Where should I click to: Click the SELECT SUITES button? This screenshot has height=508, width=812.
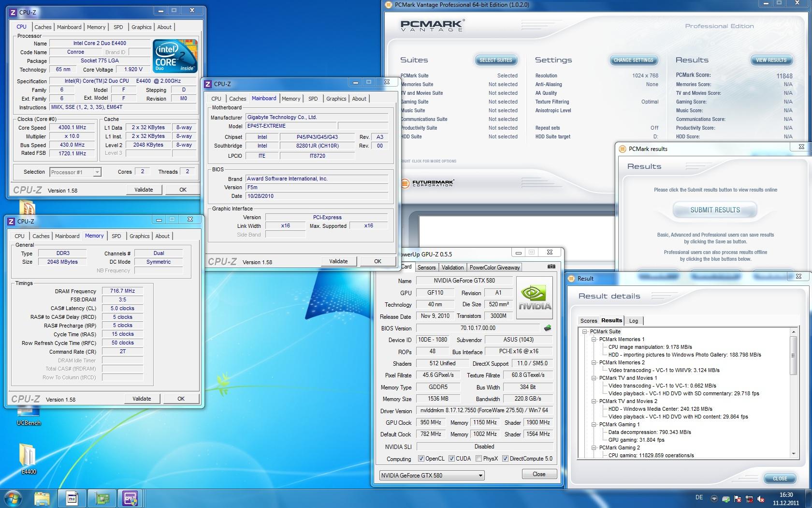(x=495, y=60)
